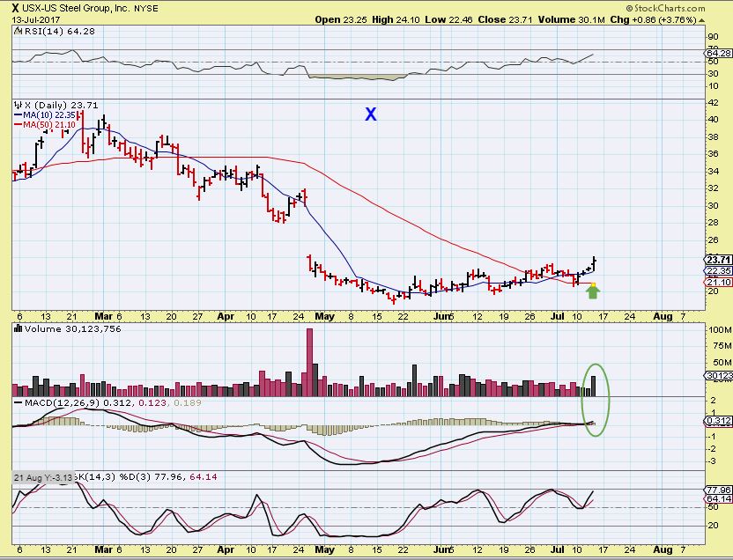Click the 0.189 MACD histogram value
The image size is (733, 560).
(x=188, y=402)
